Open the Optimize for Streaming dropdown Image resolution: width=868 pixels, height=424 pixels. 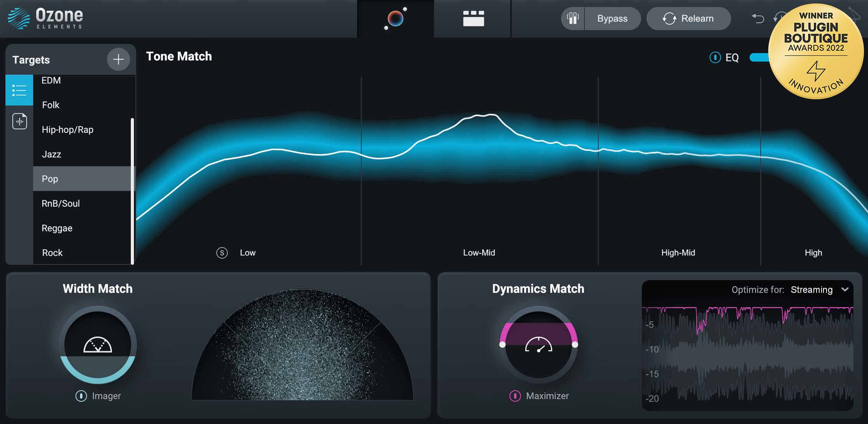[811, 290]
